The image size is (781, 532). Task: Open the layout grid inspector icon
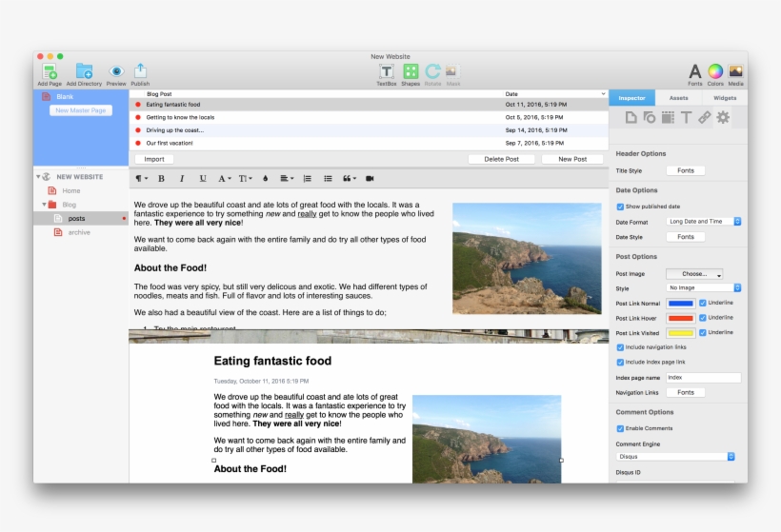(668, 117)
